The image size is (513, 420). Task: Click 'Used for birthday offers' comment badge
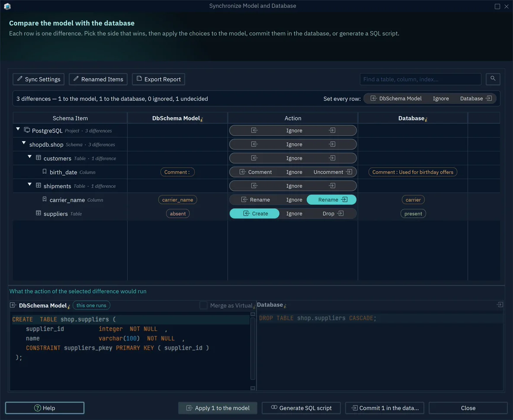(x=413, y=172)
